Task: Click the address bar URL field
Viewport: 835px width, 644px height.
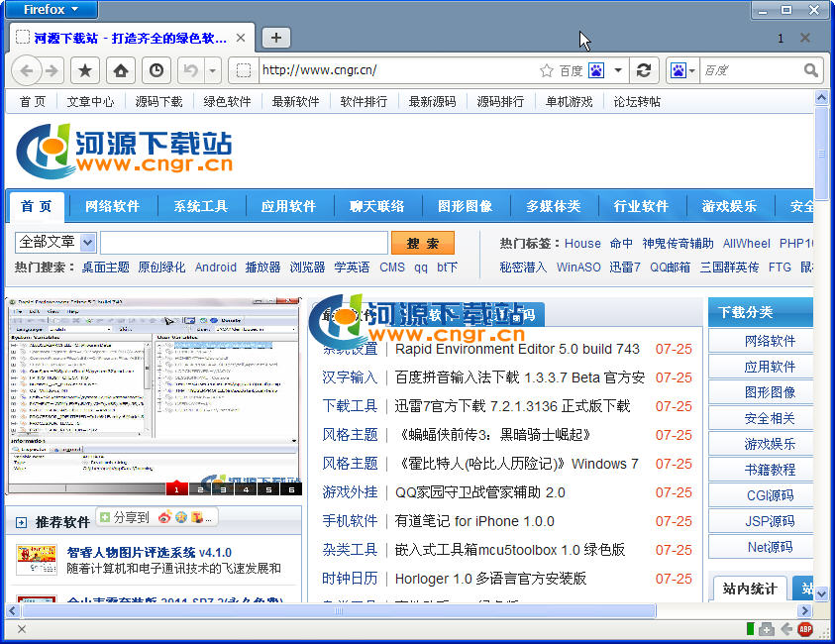Action: click(398, 70)
